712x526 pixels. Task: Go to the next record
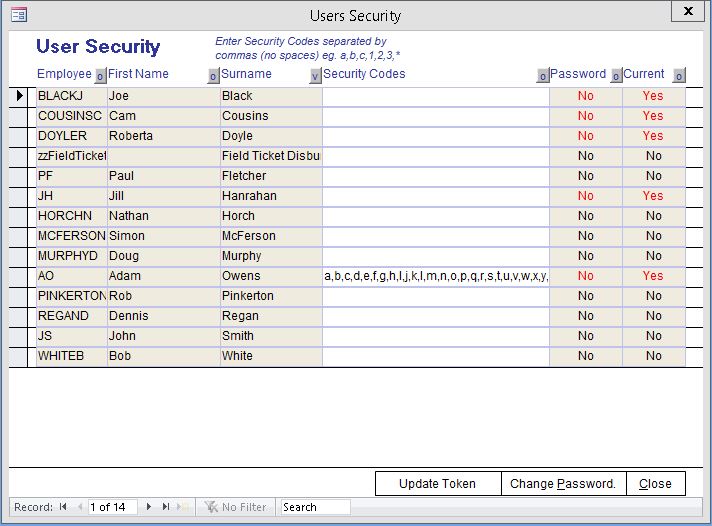coord(149,507)
